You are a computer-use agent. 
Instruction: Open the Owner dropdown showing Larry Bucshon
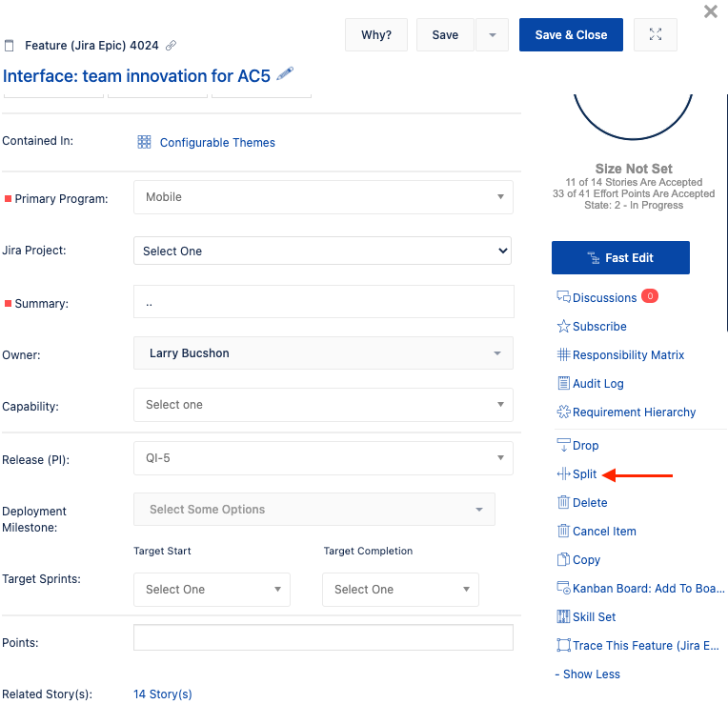[323, 353]
